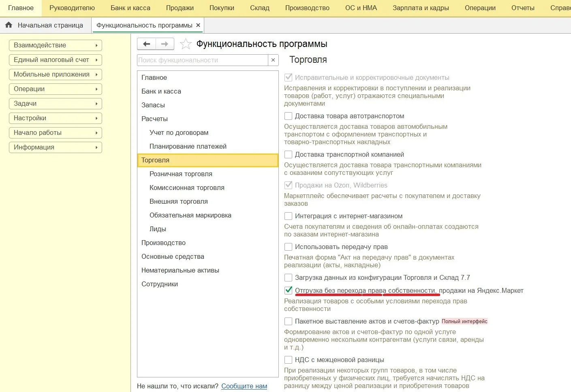The width and height of the screenshot is (571, 392).
Task: Enable Доставка товара автотранспортом checkbox
Action: coord(289,116)
